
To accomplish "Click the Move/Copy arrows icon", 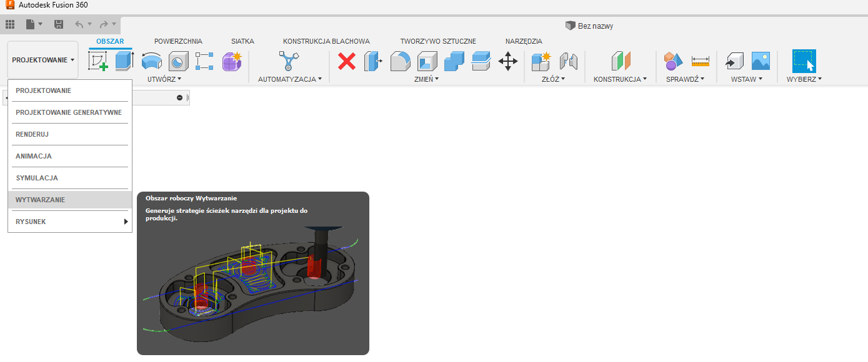I will pos(507,61).
